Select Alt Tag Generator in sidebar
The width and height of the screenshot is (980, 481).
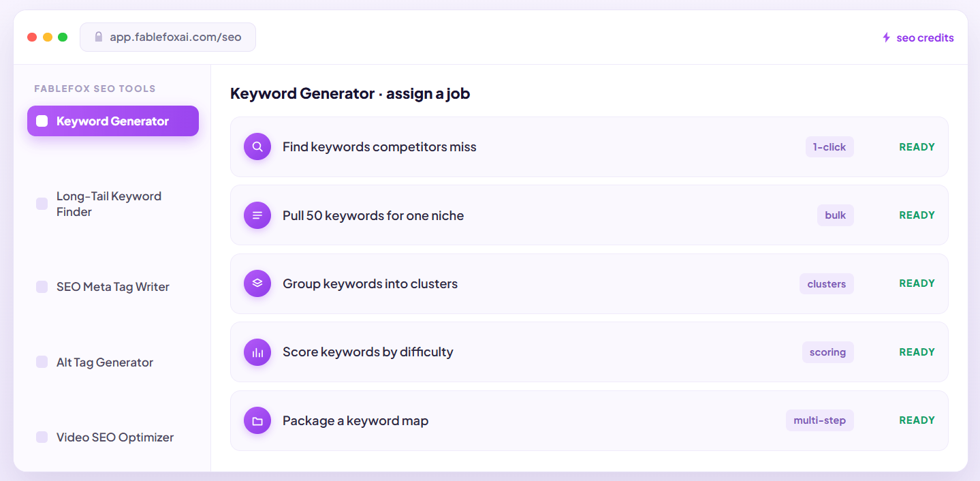[x=113, y=362]
